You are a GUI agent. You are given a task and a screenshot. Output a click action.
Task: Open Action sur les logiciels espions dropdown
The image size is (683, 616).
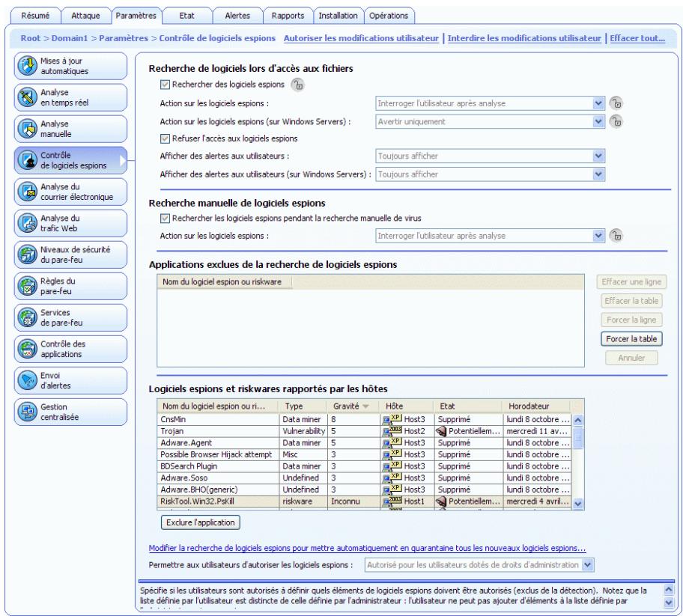pos(490,103)
